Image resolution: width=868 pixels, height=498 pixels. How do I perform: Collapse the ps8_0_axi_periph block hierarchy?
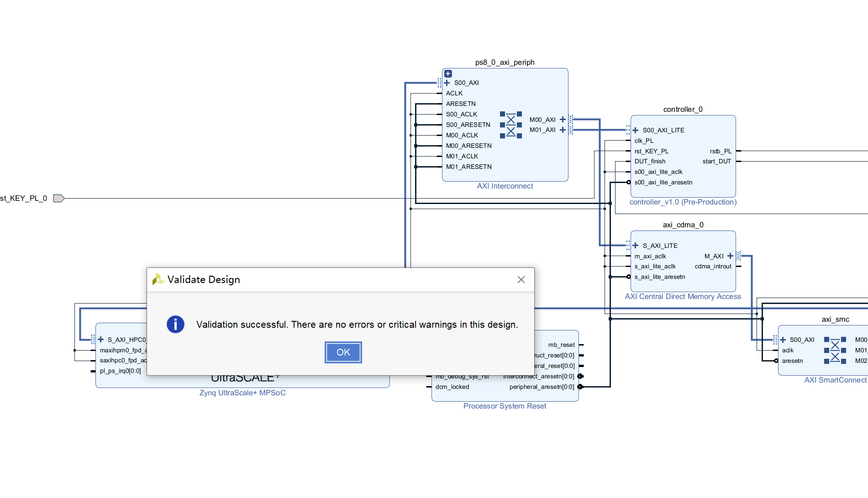pyautogui.click(x=448, y=73)
